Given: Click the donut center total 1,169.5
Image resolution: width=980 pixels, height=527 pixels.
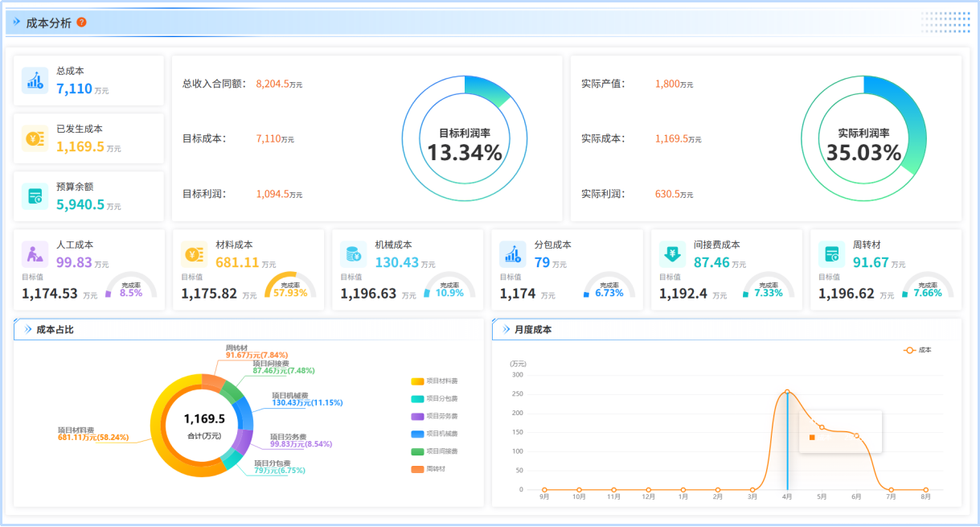Looking at the screenshot, I should click(x=204, y=418).
